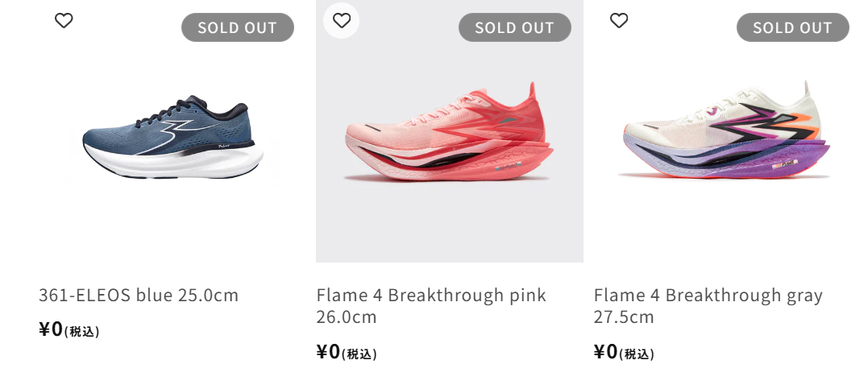Image resolution: width=868 pixels, height=389 pixels.
Task: Add Flame 4 Breakthrough gray to wishlist
Action: (x=619, y=21)
